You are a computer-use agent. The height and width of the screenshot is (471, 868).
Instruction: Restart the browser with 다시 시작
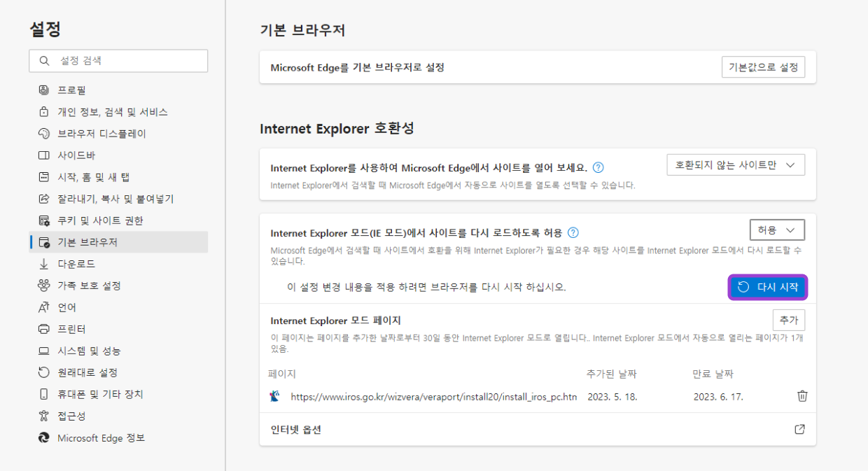(768, 287)
